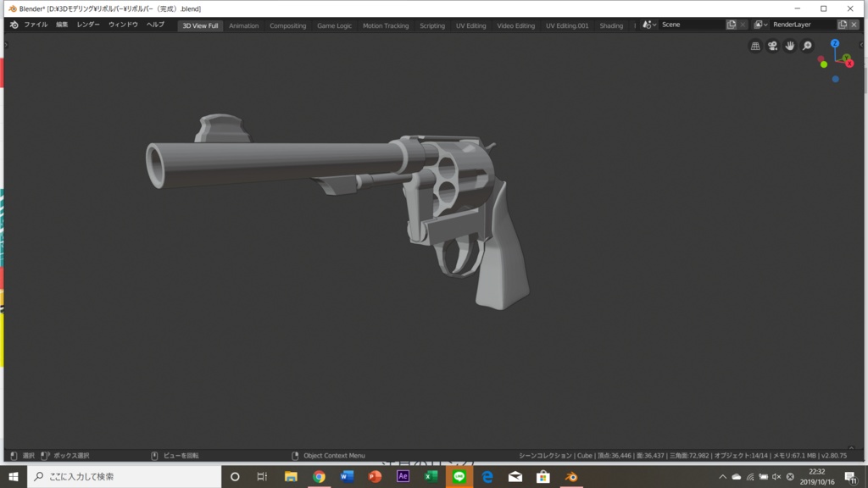Delete the RenderLayer view layer
Image resolution: width=868 pixels, height=488 pixels.
click(x=854, y=25)
